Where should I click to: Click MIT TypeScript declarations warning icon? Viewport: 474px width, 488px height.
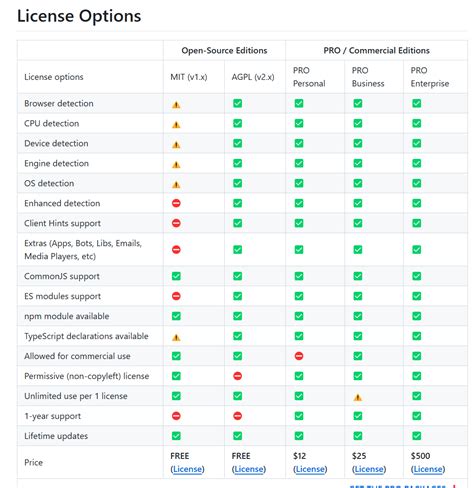click(176, 337)
